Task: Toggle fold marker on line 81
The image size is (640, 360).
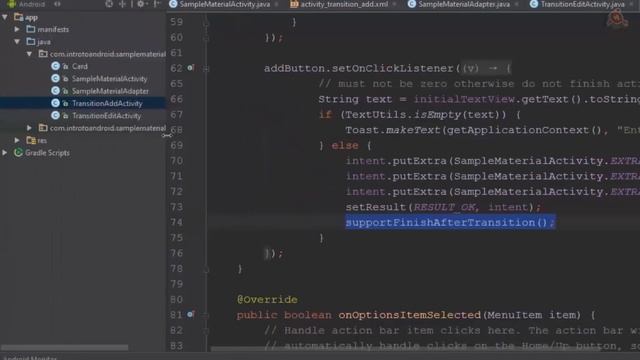Action: coord(206,315)
